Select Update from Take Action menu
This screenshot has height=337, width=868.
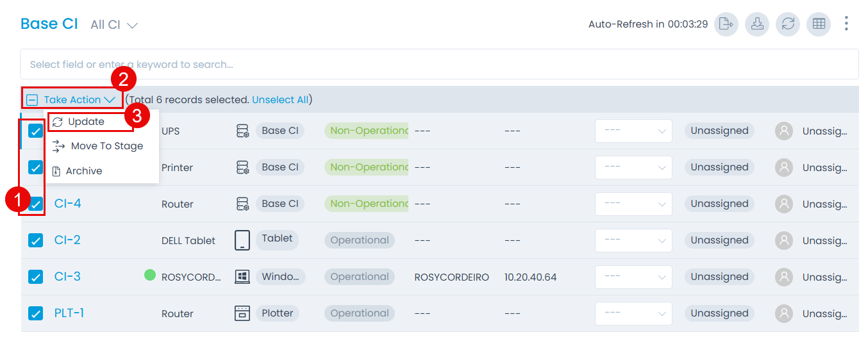click(86, 122)
